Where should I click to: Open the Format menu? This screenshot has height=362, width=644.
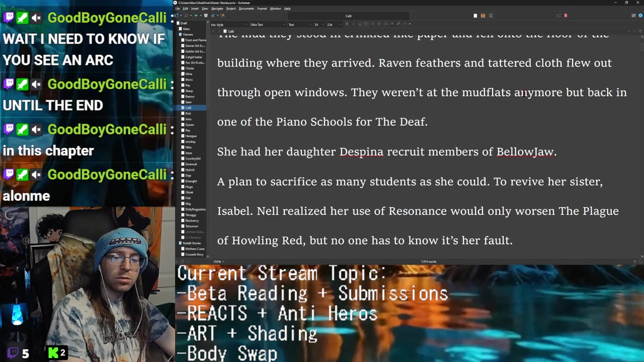262,9
